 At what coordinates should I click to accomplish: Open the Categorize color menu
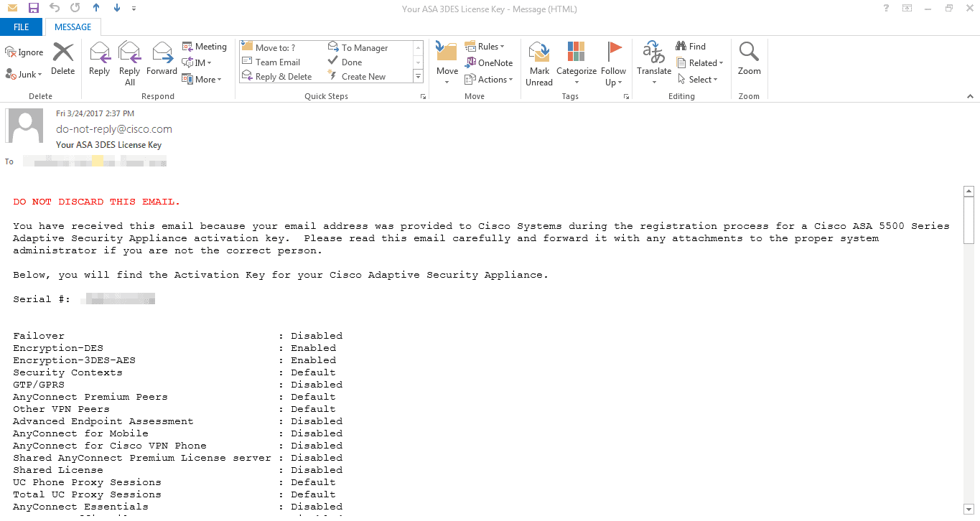click(577, 63)
